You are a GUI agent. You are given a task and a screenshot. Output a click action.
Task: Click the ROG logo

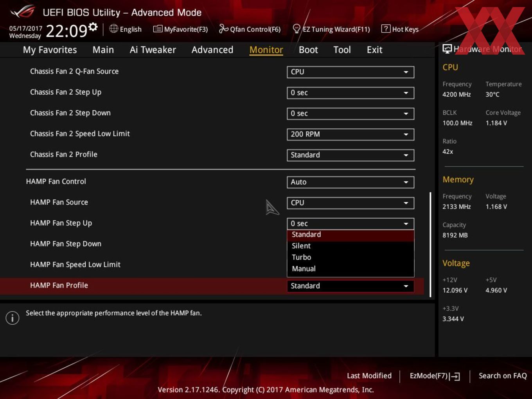tap(22, 12)
